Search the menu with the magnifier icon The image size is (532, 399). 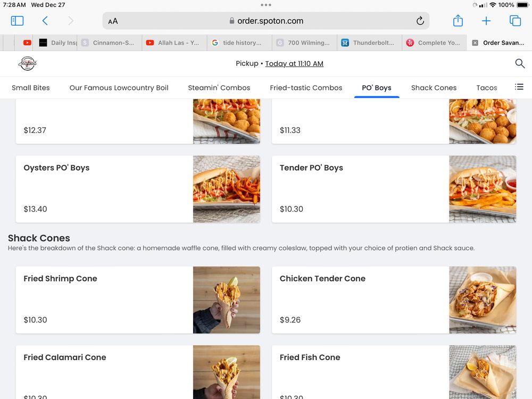click(520, 63)
